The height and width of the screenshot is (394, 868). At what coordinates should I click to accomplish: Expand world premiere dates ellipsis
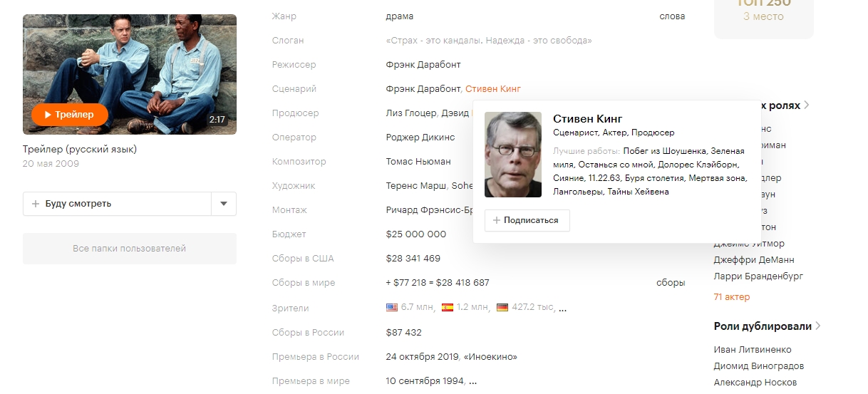pyautogui.click(x=472, y=382)
